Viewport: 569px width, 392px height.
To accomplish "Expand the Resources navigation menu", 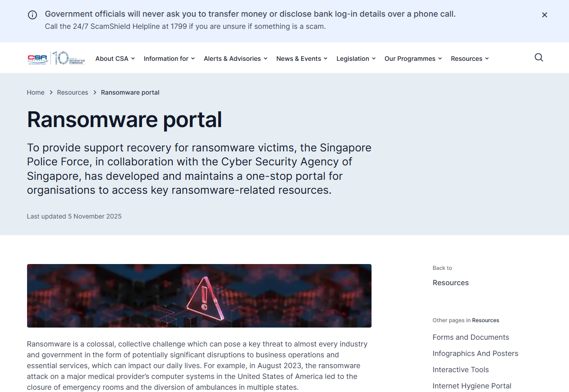I will [467, 59].
